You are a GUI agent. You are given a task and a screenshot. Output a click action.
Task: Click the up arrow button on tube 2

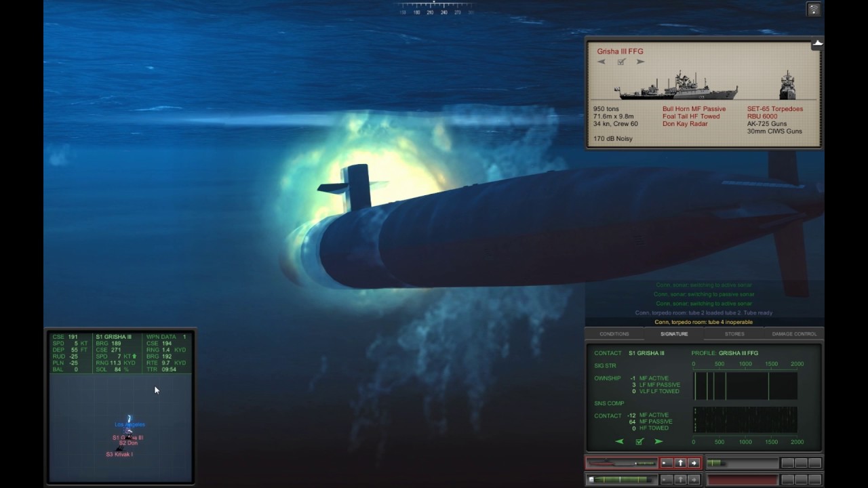(x=680, y=479)
